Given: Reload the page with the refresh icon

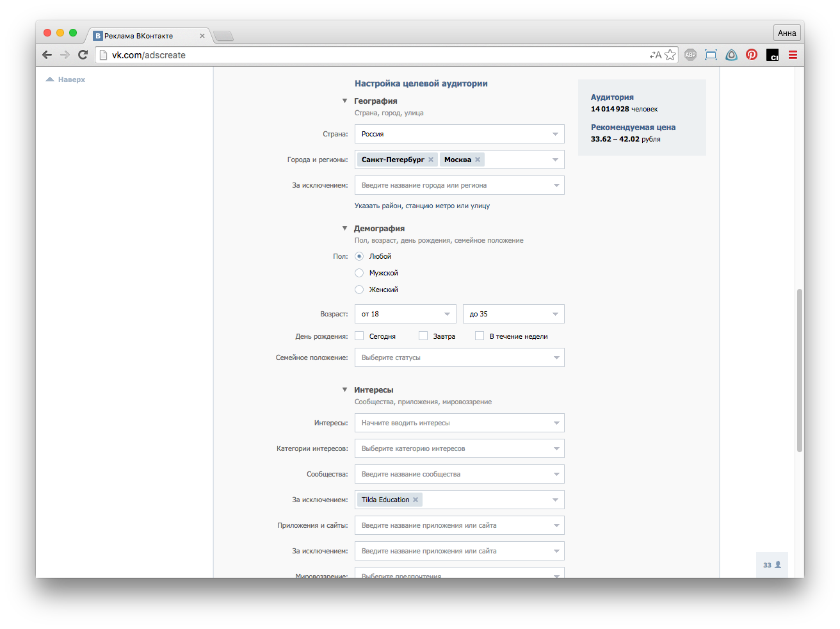Looking at the screenshot, I should coord(83,55).
